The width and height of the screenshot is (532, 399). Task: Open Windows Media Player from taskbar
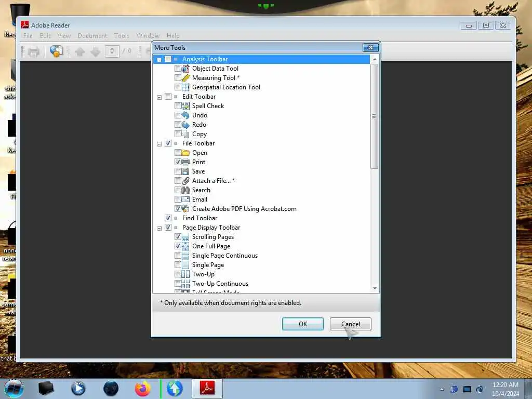tap(78, 389)
